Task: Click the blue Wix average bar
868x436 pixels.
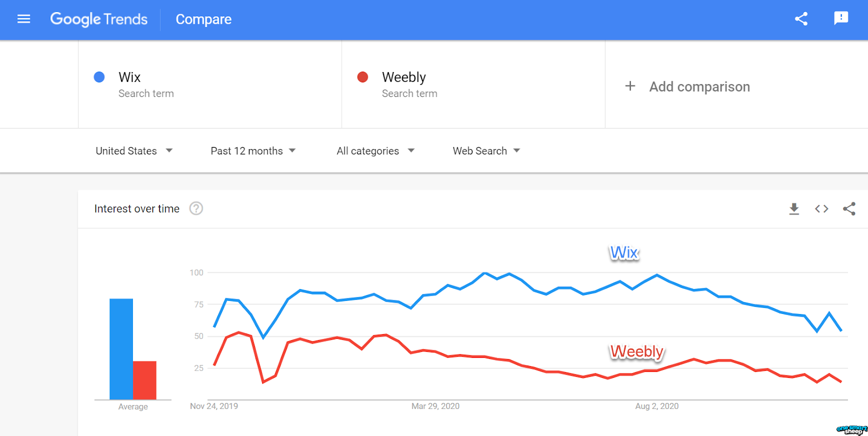Action: (x=121, y=349)
